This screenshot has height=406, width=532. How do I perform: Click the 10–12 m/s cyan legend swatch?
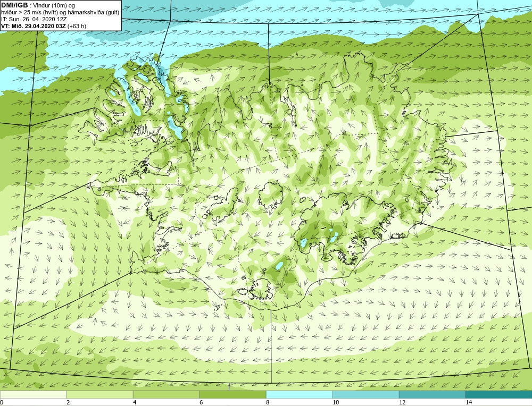[x=366, y=394]
